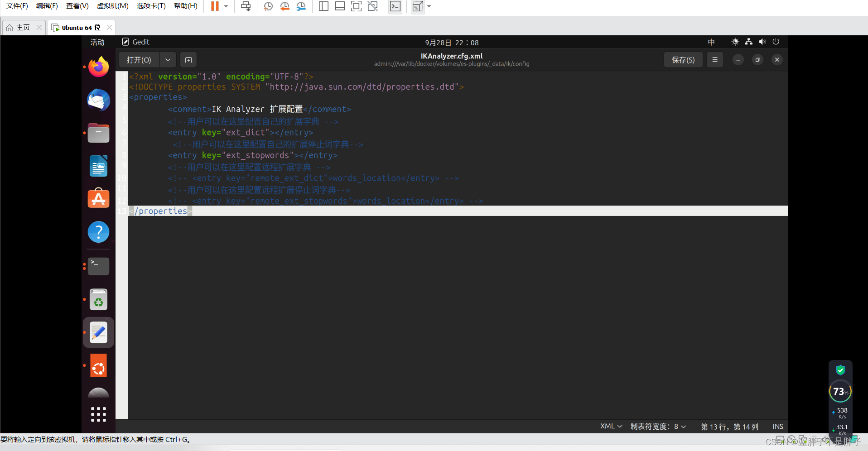Close the Gedit window

point(777,60)
